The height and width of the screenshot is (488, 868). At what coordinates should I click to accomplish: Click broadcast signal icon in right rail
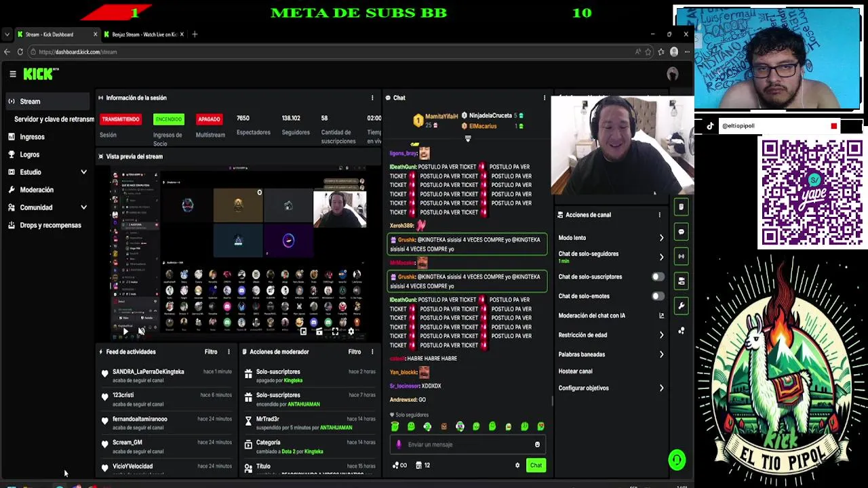coord(682,256)
